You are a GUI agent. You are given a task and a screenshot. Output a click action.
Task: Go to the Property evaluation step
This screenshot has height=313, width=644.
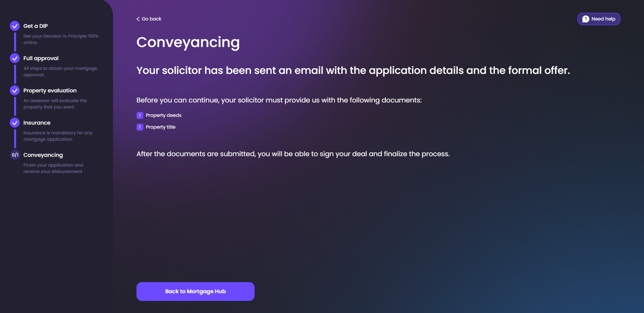50,90
